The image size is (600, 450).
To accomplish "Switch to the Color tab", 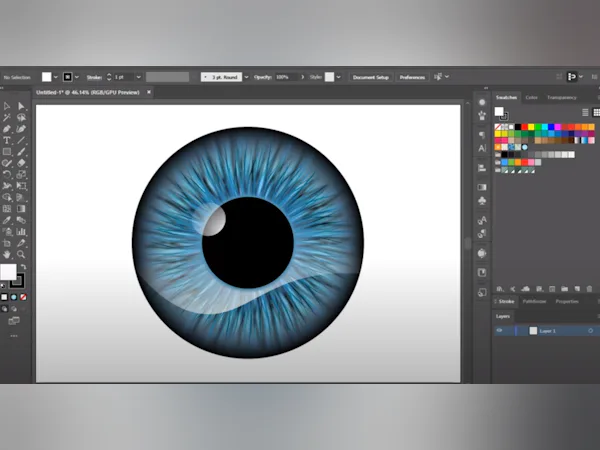I will click(531, 98).
